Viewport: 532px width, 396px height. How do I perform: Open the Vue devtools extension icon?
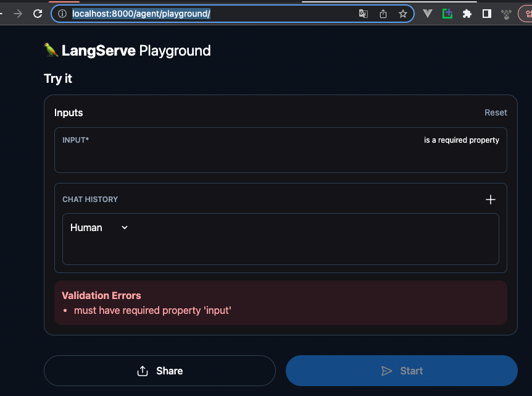428,14
